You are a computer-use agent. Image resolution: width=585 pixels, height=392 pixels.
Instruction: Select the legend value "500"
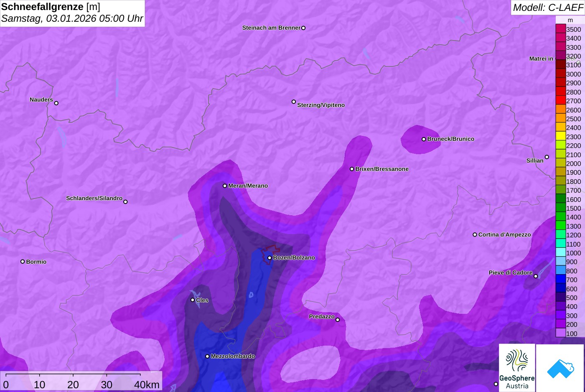click(572, 298)
